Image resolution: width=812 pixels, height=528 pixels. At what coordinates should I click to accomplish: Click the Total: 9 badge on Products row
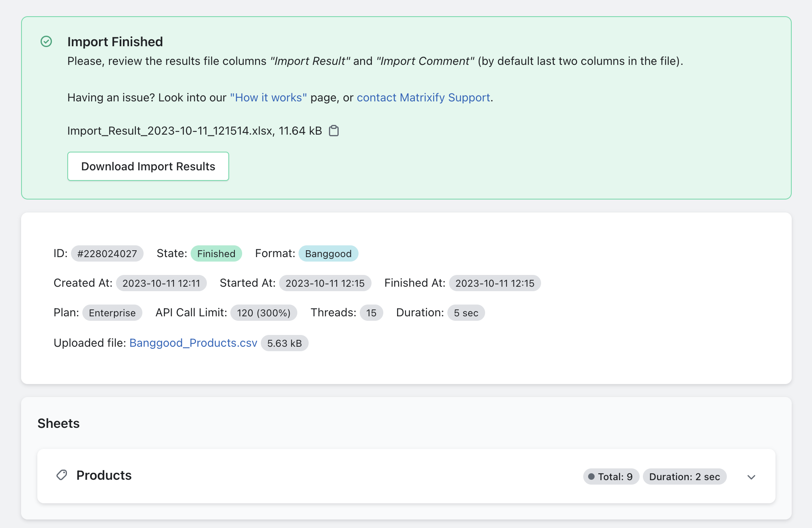610,476
